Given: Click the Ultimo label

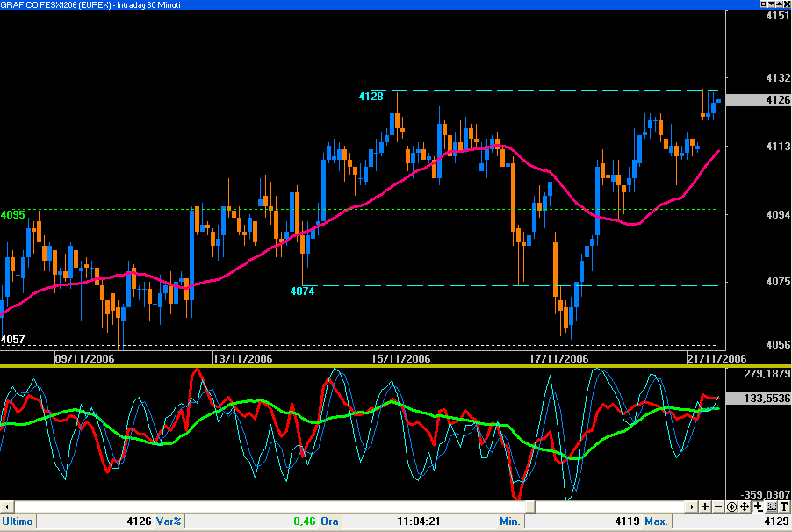Looking at the screenshot, I should (18, 521).
